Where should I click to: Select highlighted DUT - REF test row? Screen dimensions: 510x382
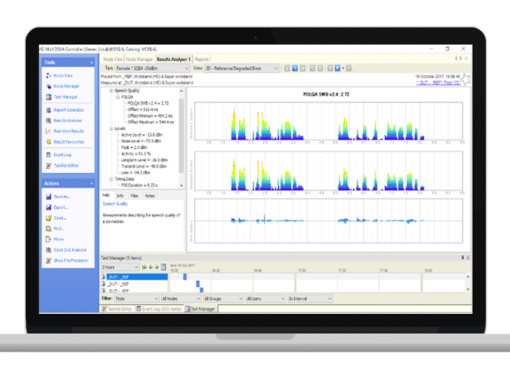[x=137, y=277]
